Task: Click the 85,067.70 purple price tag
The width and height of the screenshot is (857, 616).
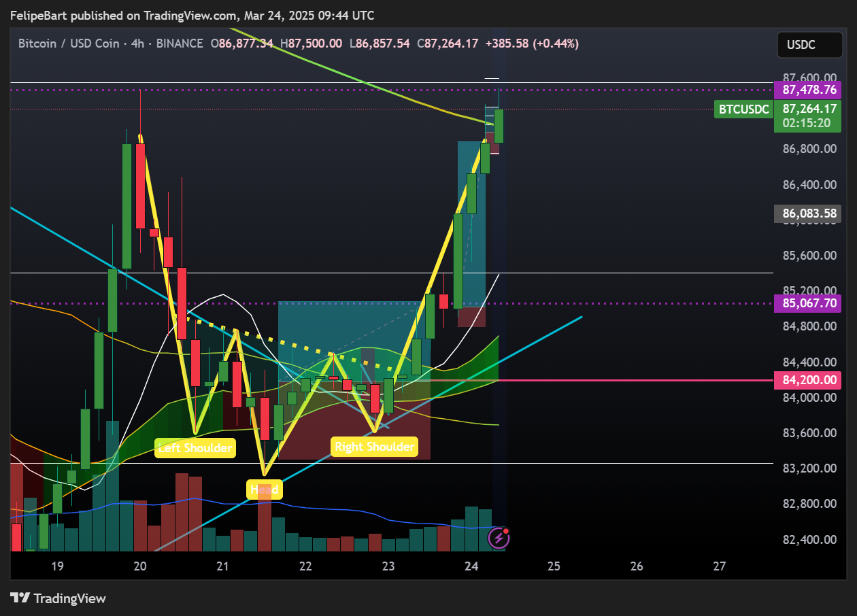Action: 808,303
